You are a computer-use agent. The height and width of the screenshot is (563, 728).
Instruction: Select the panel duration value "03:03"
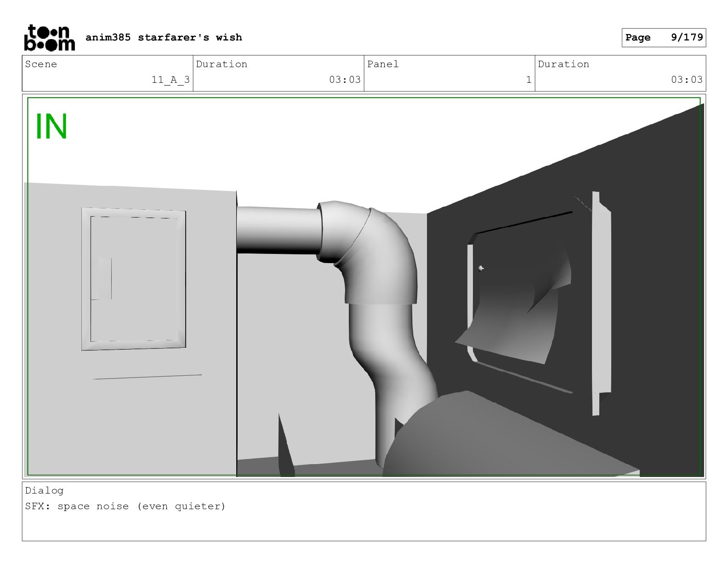tap(687, 80)
